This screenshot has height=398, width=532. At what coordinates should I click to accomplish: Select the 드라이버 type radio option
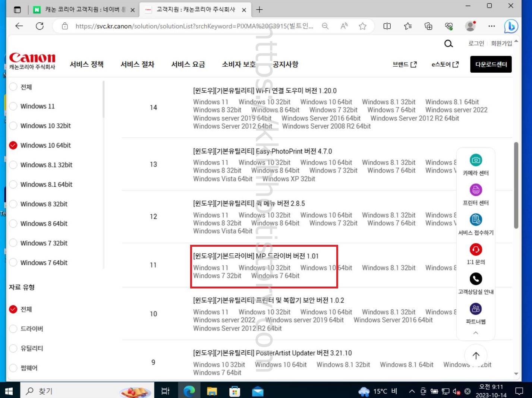coord(13,329)
